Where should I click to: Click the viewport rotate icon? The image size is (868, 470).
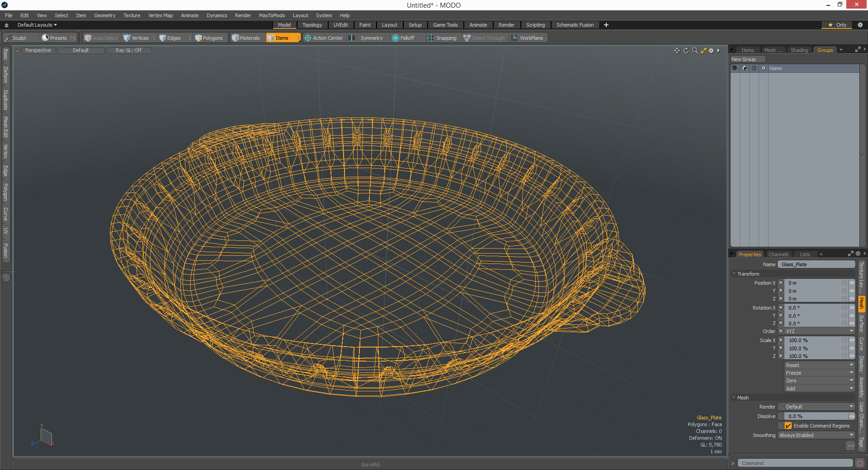(x=686, y=51)
